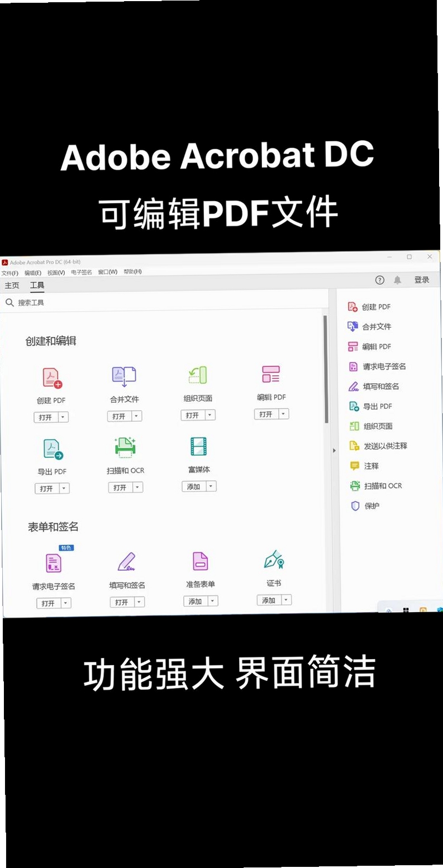
Task: Open the 电子签名 menu
Action: (82, 272)
